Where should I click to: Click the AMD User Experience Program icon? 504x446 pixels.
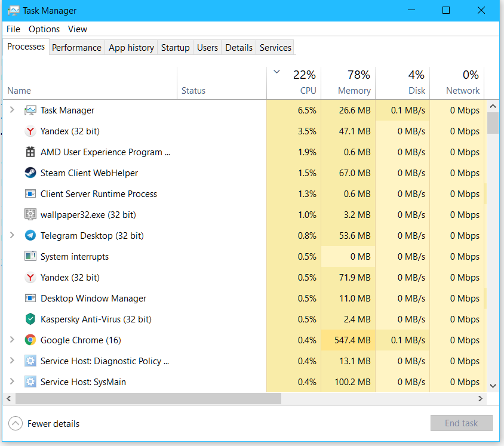[x=30, y=152]
